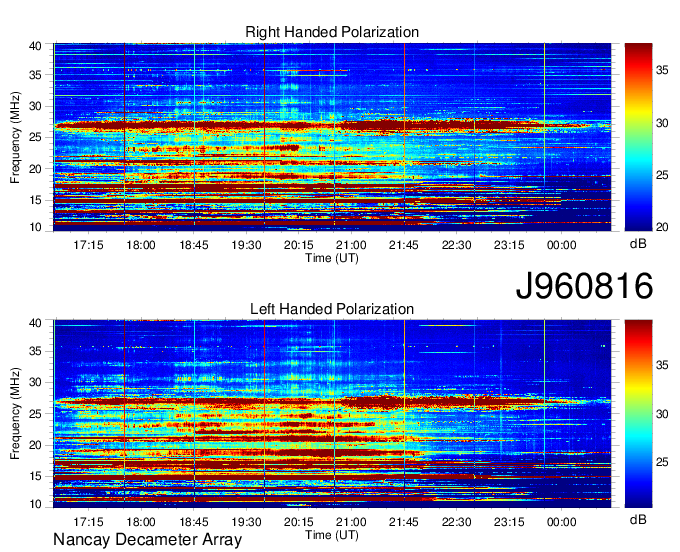
Task: Click the 30 label on upper colorbar
Action: coord(662,123)
